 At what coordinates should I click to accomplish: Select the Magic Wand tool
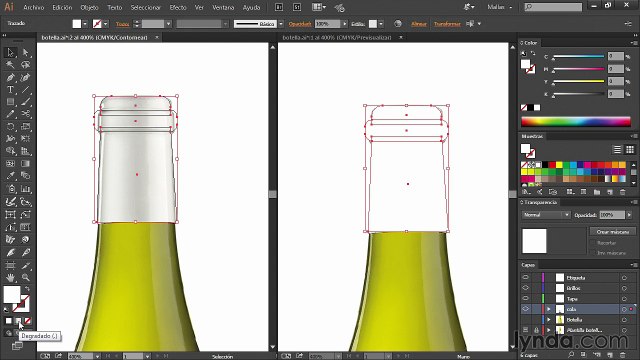tap(10, 65)
